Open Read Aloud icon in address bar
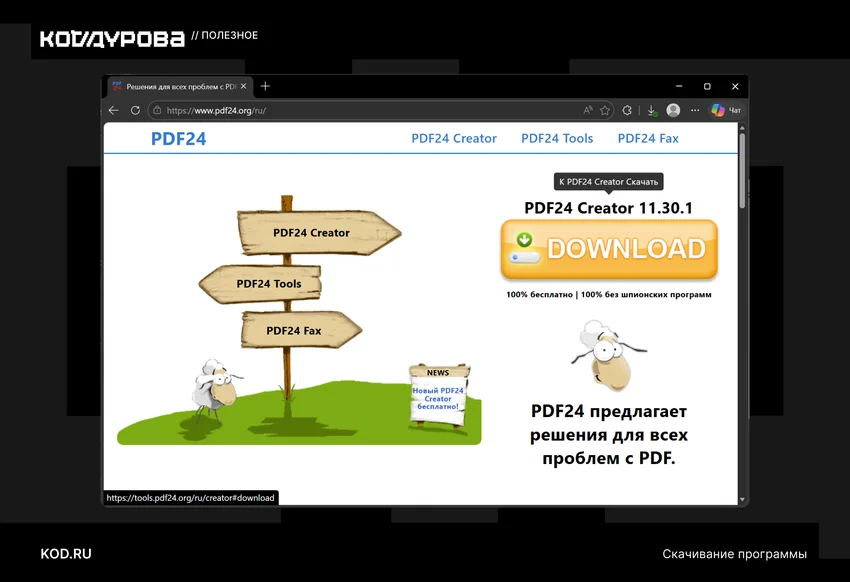This screenshot has height=582, width=850. 588,111
